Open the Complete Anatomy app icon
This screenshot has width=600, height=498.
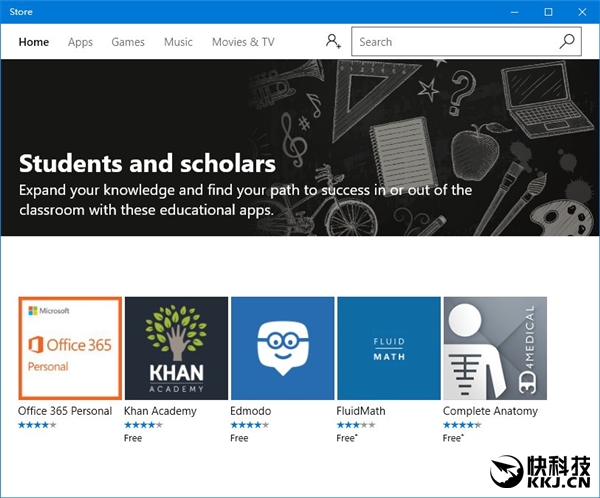click(x=494, y=348)
